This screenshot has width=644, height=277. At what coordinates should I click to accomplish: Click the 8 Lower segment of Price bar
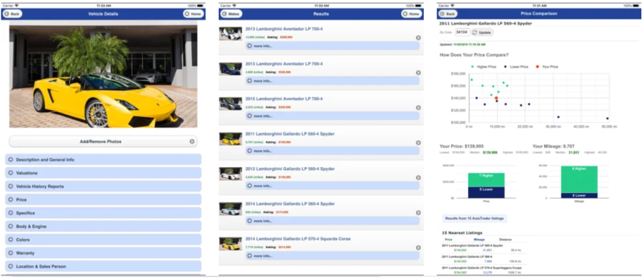[x=486, y=192]
